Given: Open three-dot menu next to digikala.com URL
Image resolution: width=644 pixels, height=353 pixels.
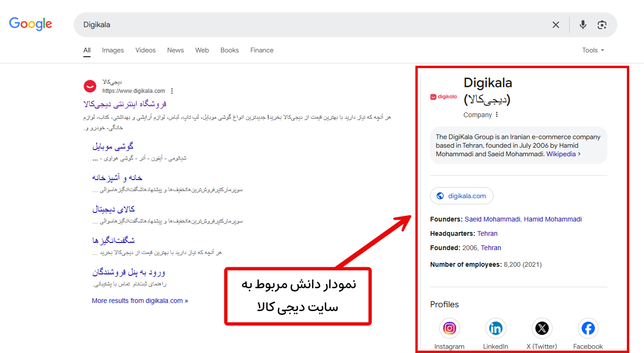Looking at the screenshot, I should pos(172,91).
